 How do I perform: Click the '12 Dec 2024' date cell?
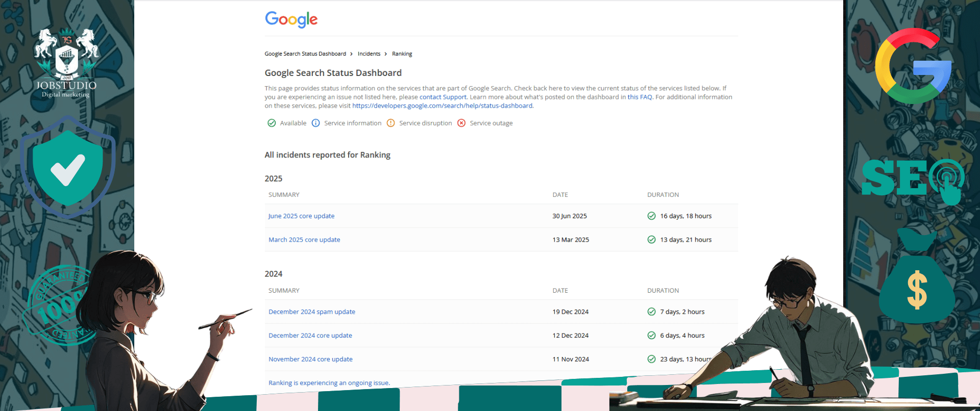click(571, 336)
